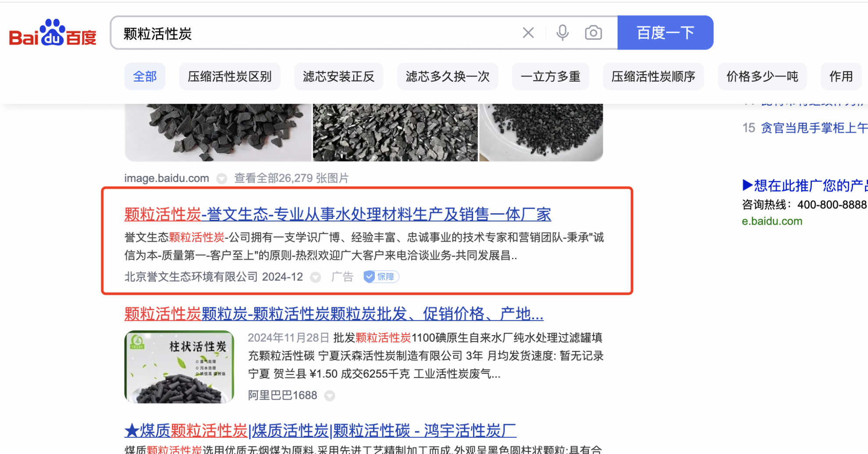868x454 pixels.
Task: Open 煤质颗粒活性炭 鸿宇活性炭厂 result
Action: coord(320,430)
